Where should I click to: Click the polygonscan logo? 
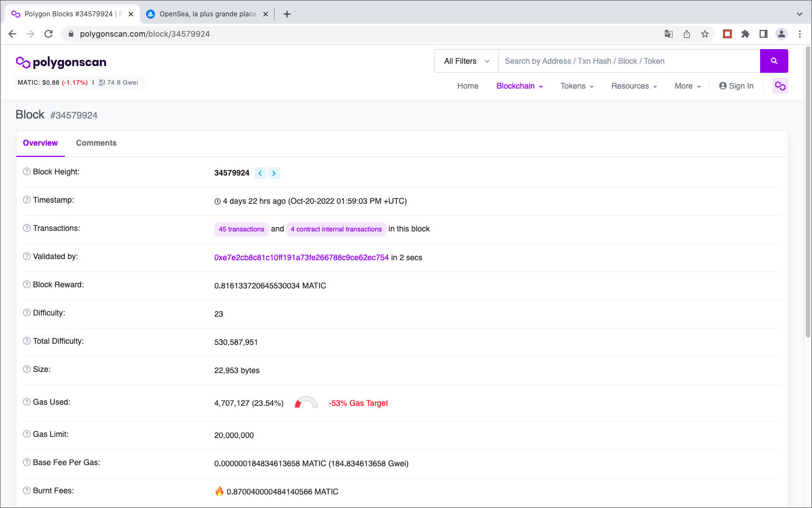click(61, 62)
